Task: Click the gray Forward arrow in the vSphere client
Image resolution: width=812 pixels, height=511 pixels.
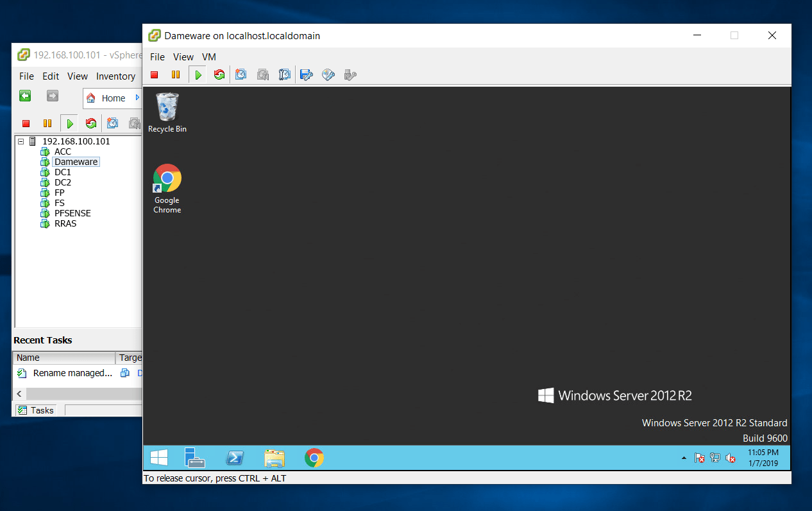Action: pyautogui.click(x=53, y=96)
